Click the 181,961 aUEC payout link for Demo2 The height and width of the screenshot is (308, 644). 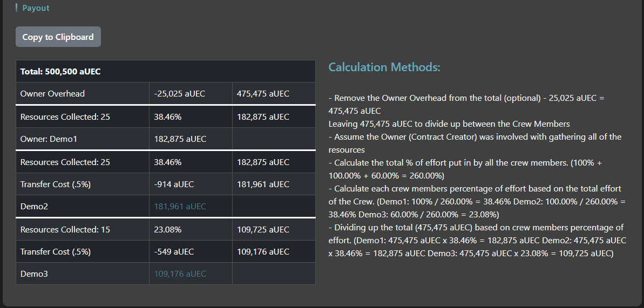pyautogui.click(x=180, y=207)
